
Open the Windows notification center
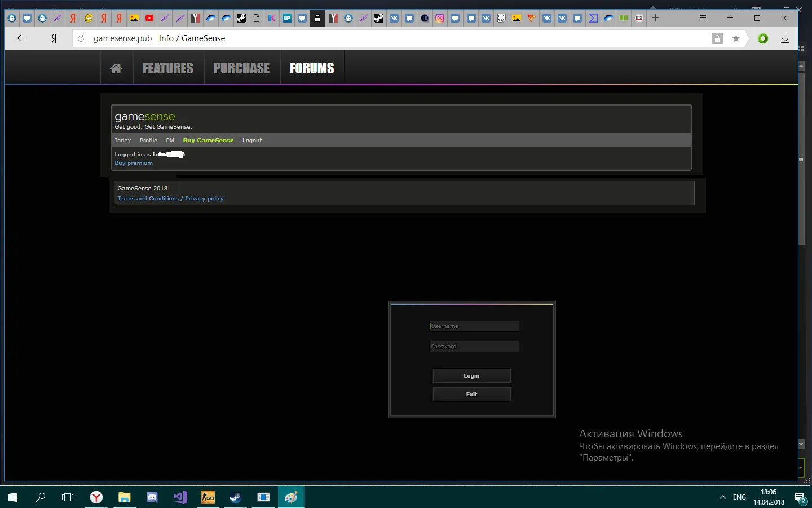pyautogui.click(x=800, y=497)
